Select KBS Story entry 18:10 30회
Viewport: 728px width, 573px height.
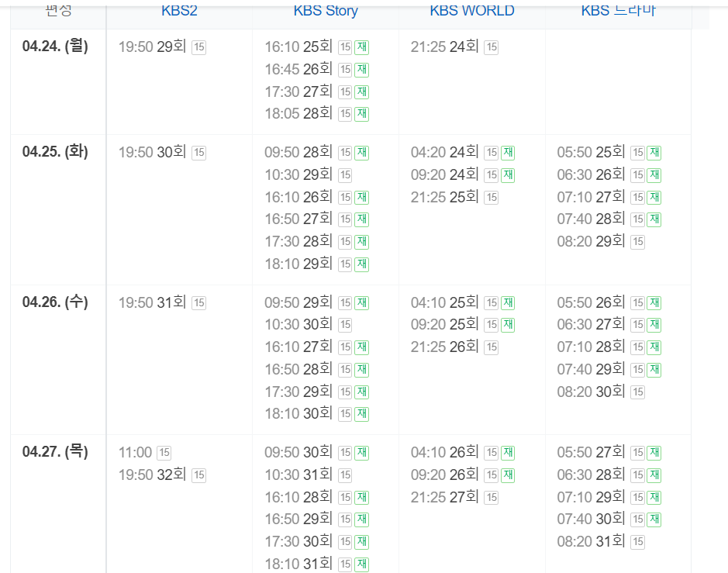tap(298, 413)
